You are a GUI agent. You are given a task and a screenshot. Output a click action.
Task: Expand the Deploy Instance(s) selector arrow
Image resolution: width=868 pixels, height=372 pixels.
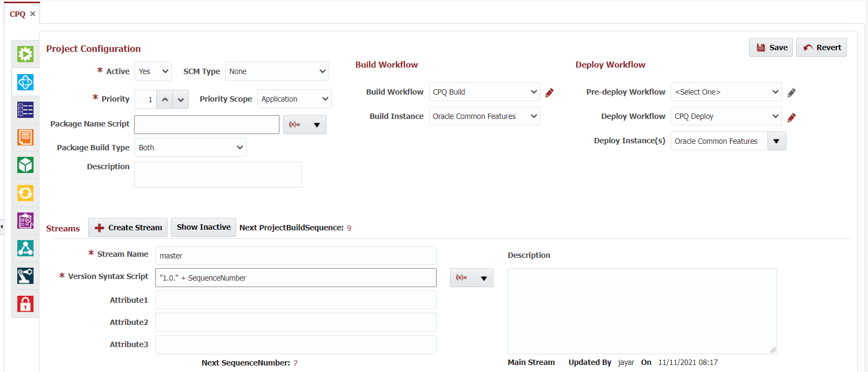[777, 141]
